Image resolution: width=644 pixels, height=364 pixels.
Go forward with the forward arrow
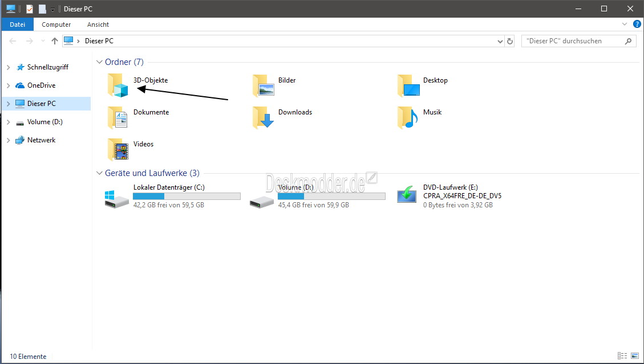click(30, 41)
